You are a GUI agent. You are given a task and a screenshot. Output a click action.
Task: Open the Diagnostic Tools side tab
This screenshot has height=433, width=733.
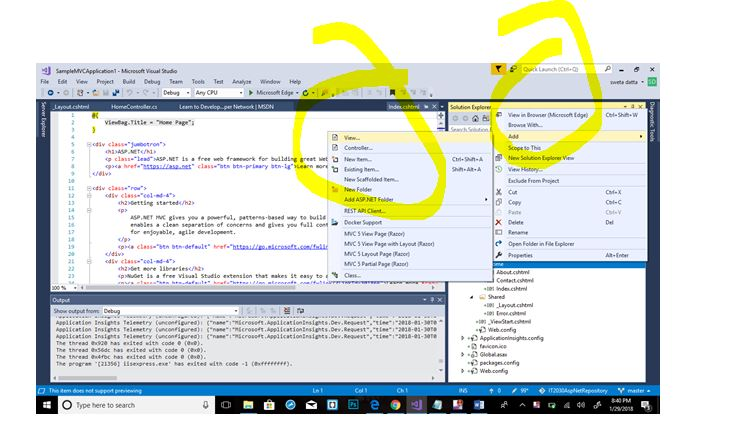coord(653,121)
